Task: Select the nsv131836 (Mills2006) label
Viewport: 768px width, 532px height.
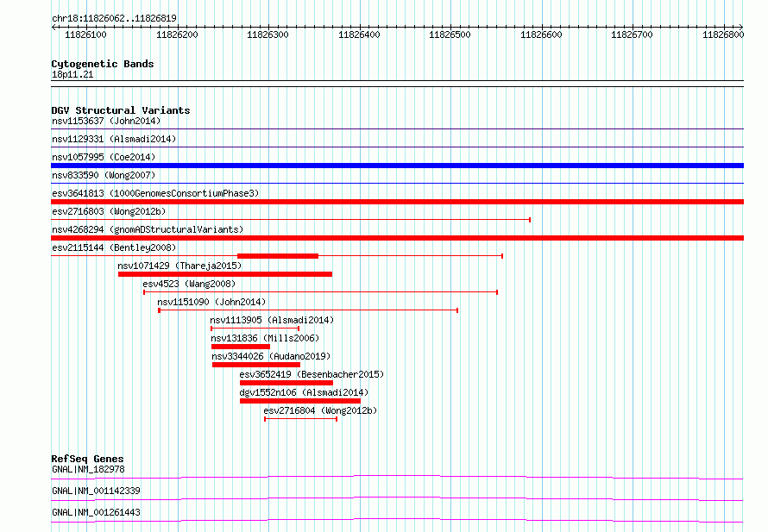Action: pyautogui.click(x=265, y=338)
